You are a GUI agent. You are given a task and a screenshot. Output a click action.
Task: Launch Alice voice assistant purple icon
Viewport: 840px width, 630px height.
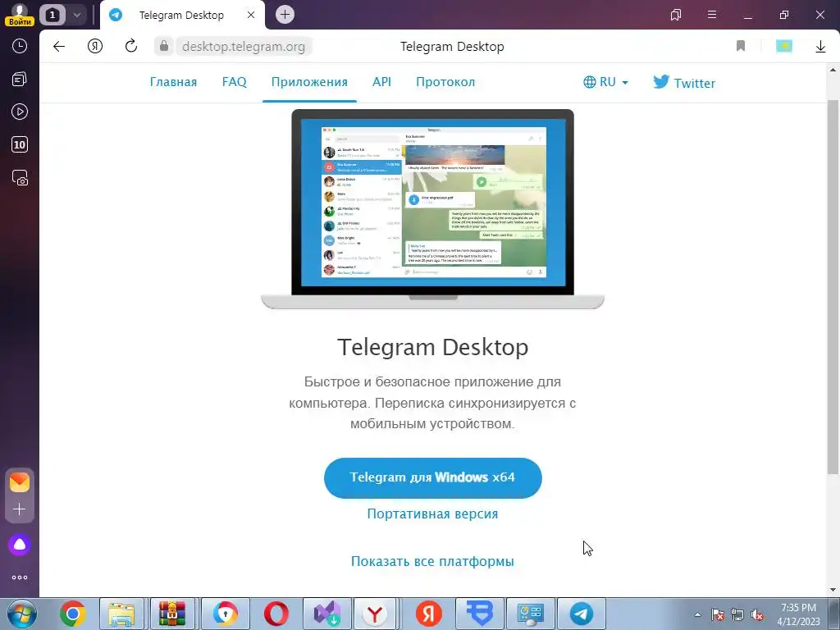20,545
